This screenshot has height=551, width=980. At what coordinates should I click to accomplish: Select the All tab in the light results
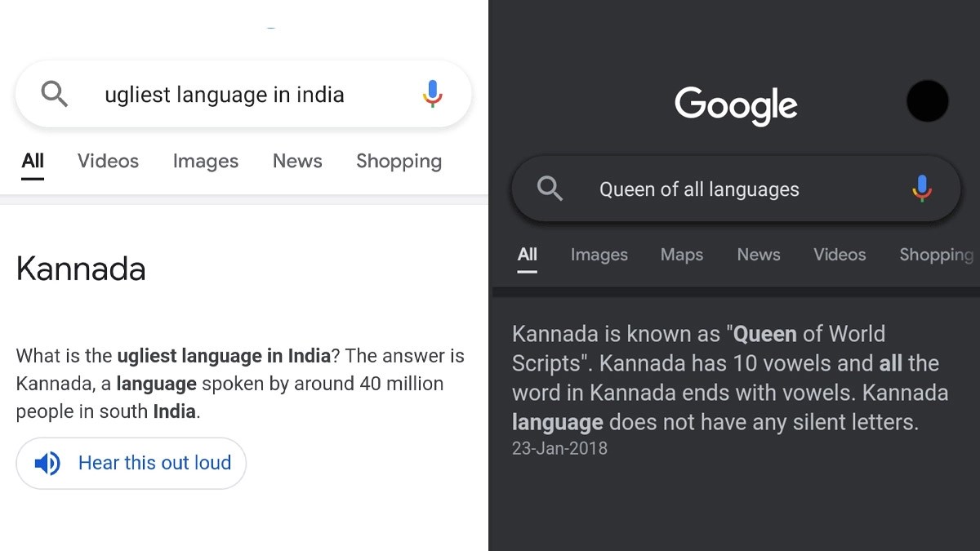point(33,161)
